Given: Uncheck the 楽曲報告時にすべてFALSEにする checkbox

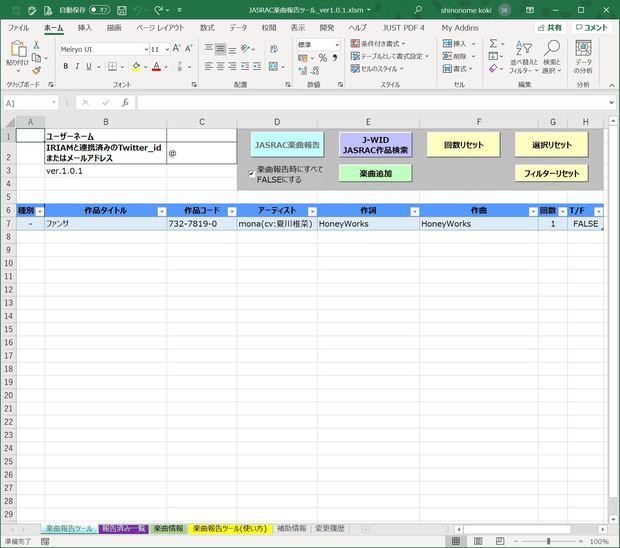Looking at the screenshot, I should pos(251,174).
